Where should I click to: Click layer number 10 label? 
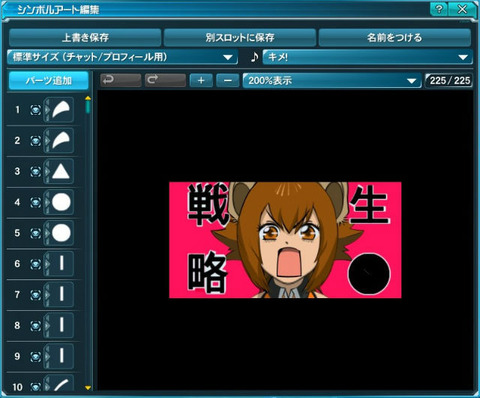(17, 387)
